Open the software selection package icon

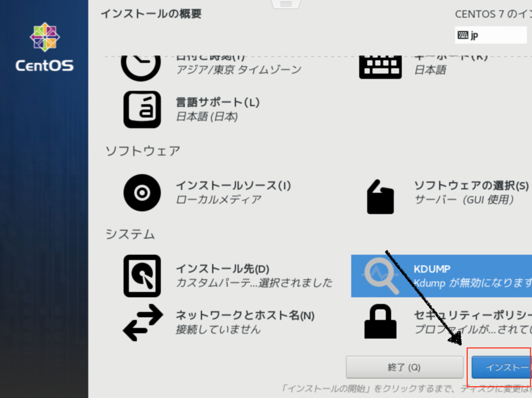click(380, 197)
